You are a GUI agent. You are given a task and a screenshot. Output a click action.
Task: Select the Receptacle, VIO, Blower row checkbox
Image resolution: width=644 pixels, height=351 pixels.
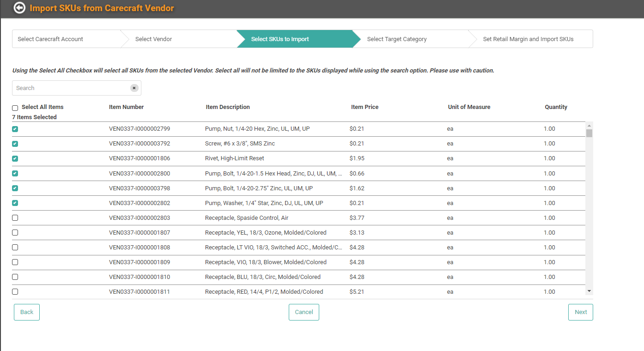[x=15, y=262]
